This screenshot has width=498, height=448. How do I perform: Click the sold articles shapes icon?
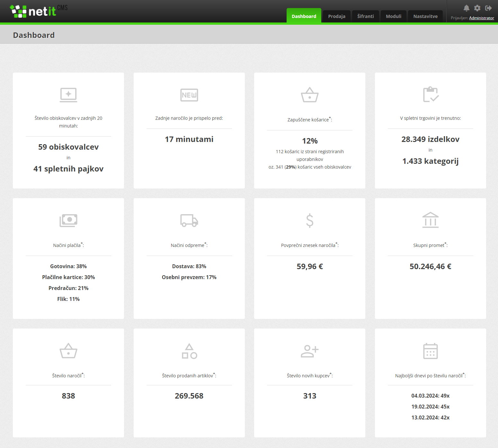[189, 351]
